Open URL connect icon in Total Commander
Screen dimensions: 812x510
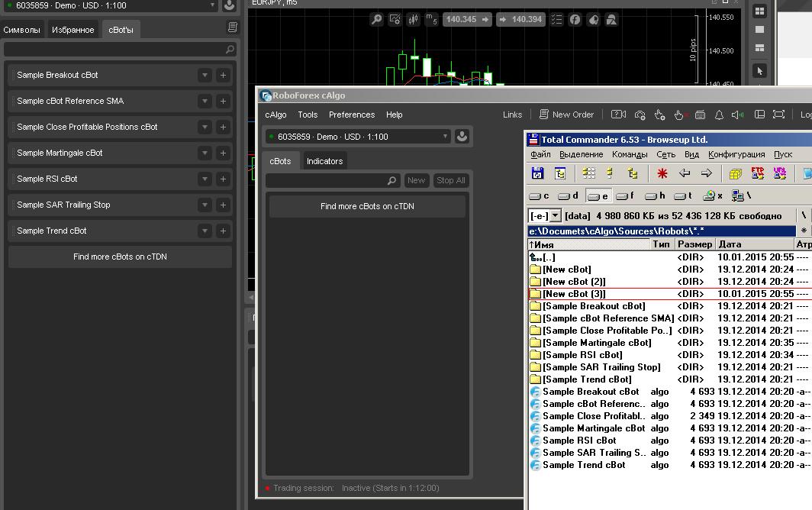[779, 173]
